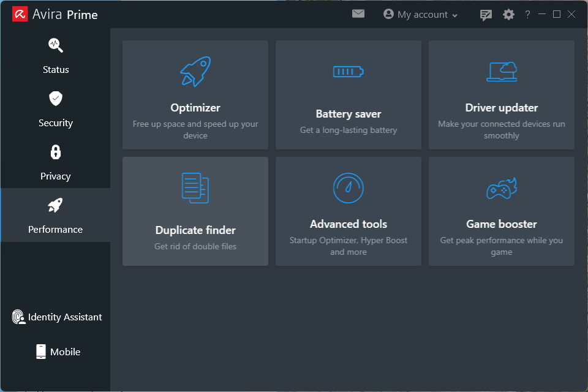
Task: Maximize the Avira Prime window
Action: (557, 14)
